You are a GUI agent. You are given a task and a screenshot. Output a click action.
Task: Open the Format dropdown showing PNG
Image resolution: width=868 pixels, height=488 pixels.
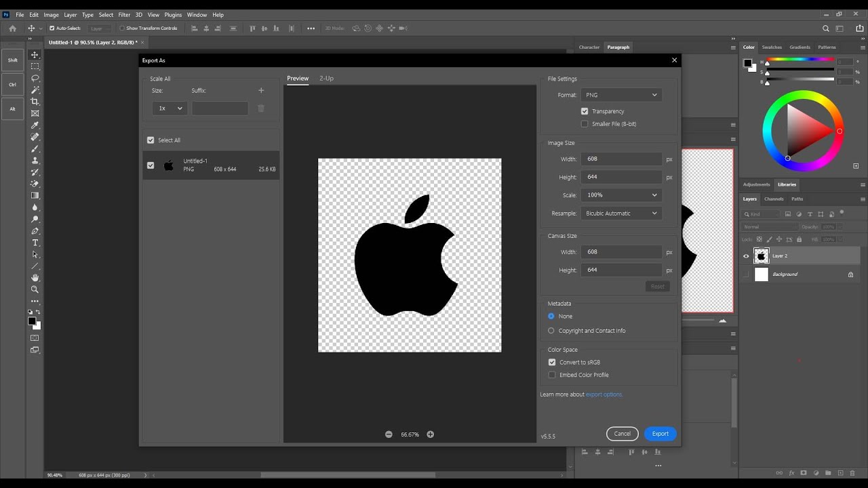(621, 95)
